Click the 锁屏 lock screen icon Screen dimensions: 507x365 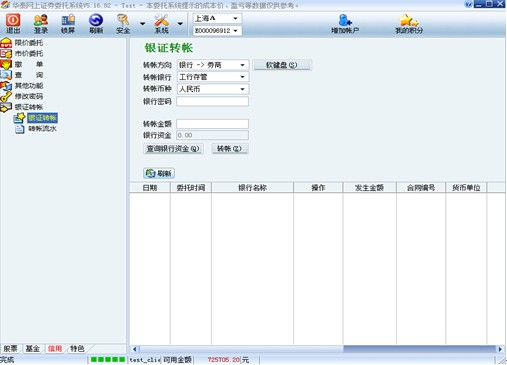point(68,24)
